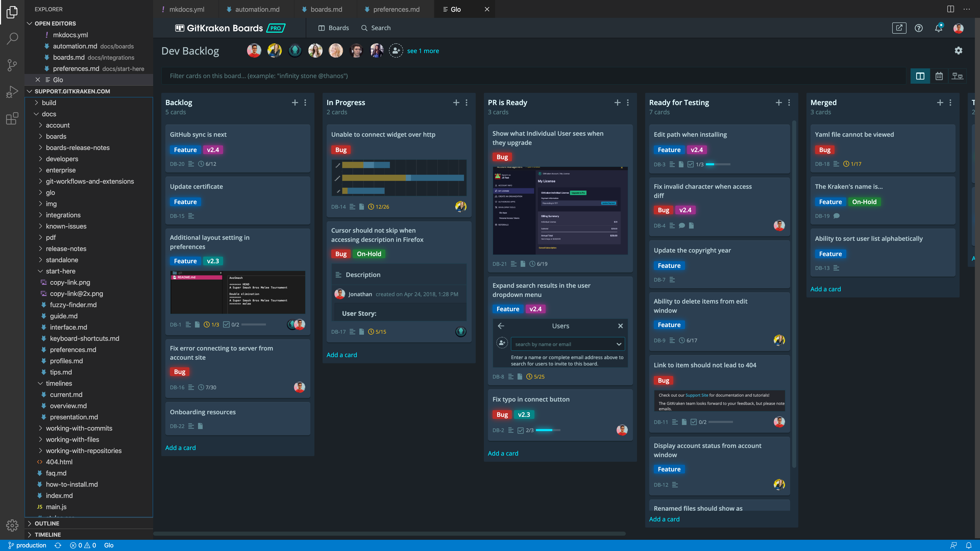980x551 pixels.
Task: Select v2.4 label on GitHub sync card
Action: [213, 150]
